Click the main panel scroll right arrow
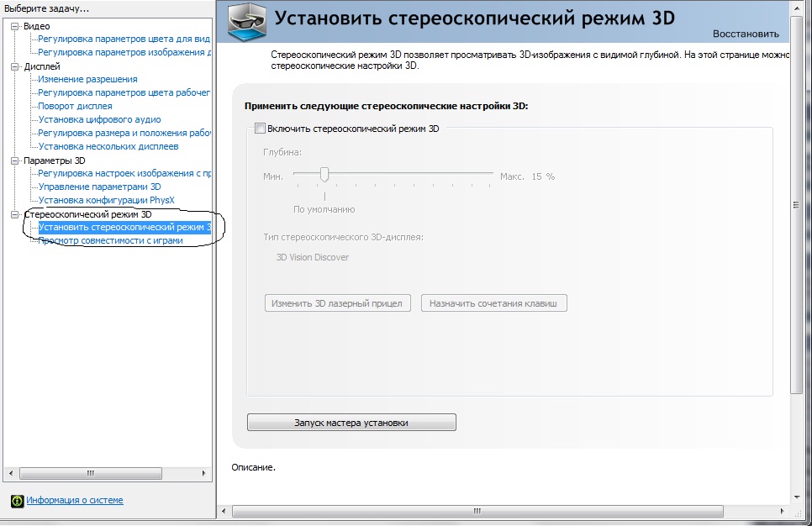 [782, 511]
